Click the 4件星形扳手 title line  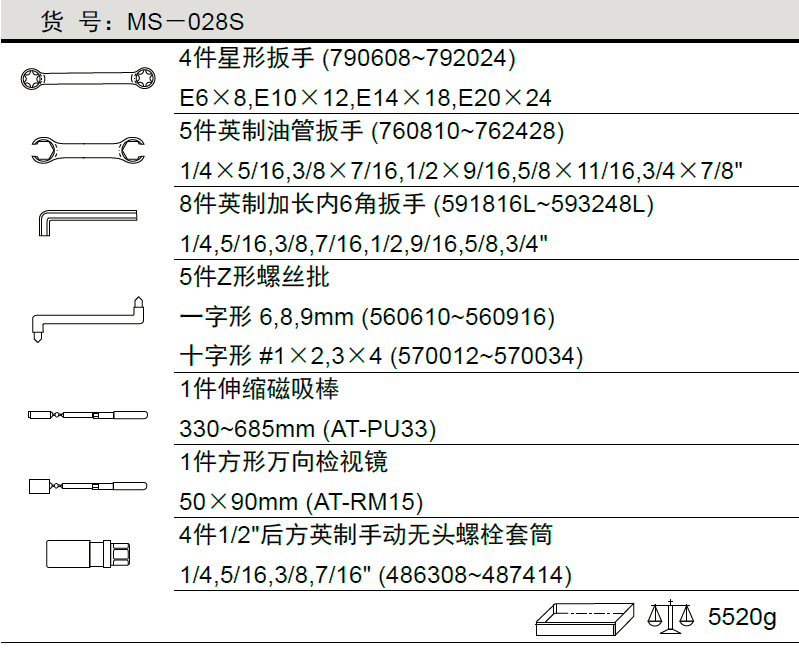click(x=347, y=59)
